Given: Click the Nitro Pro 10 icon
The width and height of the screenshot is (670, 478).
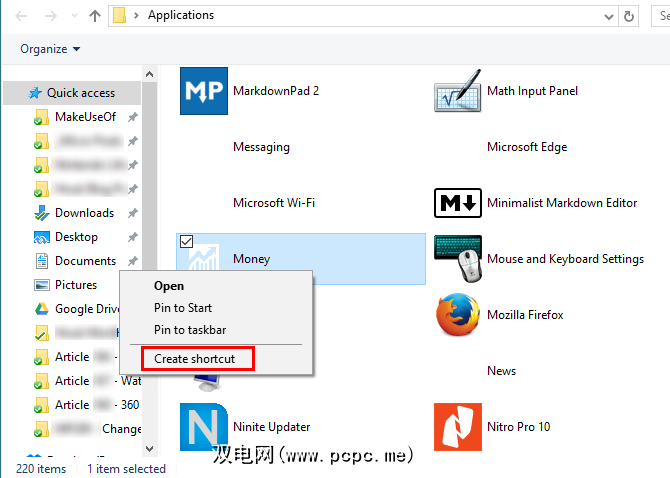Looking at the screenshot, I should [458, 427].
